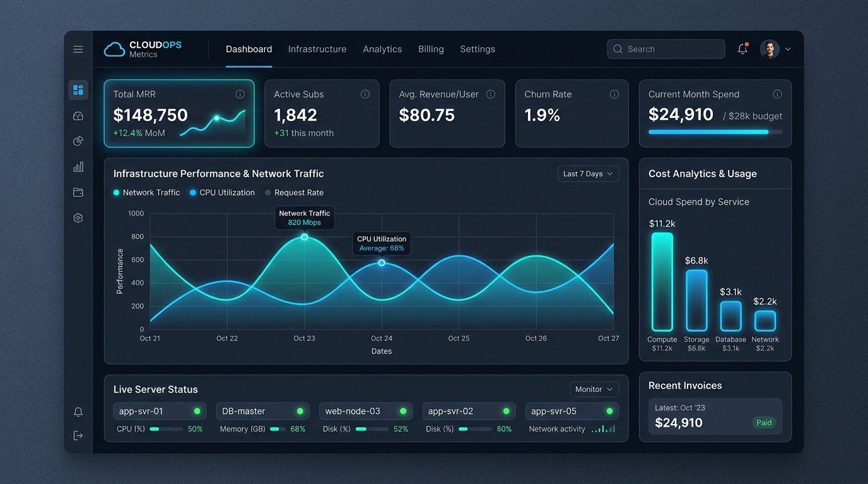Click info icon on Churn Rate card
Image resolution: width=868 pixels, height=484 pixels.
coord(614,94)
